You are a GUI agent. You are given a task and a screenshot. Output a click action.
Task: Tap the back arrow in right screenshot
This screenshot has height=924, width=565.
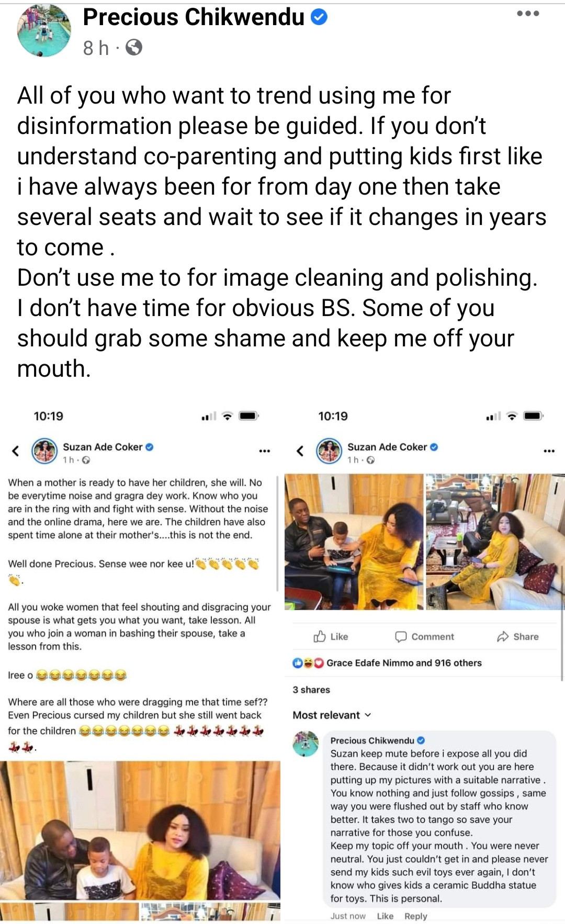tap(300, 450)
